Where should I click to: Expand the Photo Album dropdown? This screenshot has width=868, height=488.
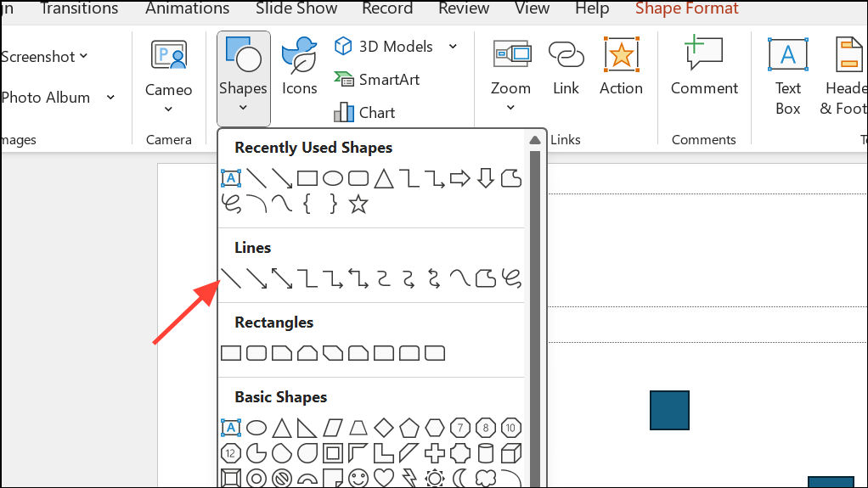(110, 98)
